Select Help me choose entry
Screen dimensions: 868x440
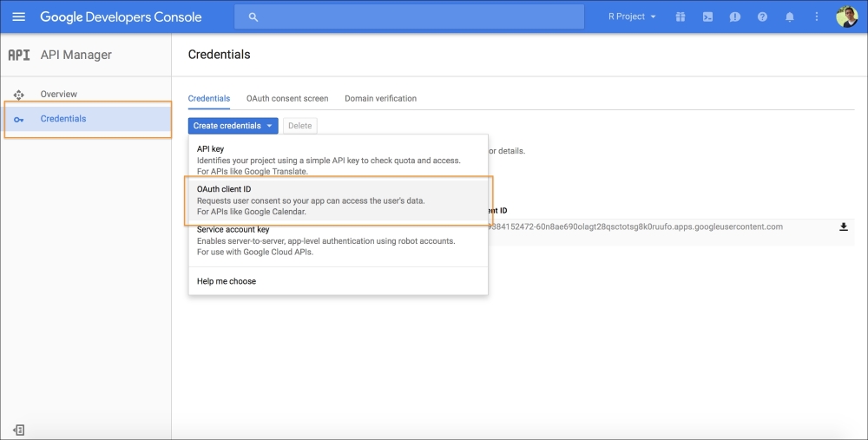click(x=339, y=281)
